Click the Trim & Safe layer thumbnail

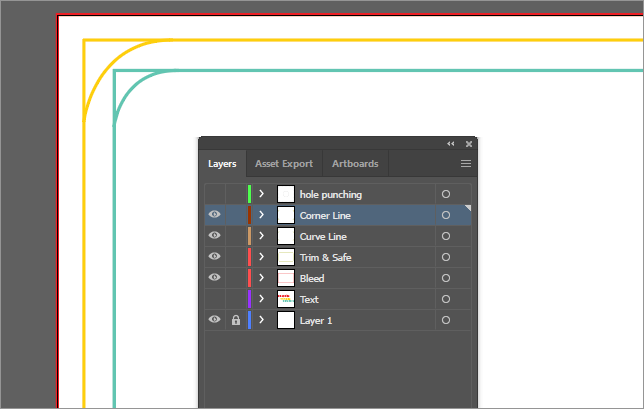(286, 257)
